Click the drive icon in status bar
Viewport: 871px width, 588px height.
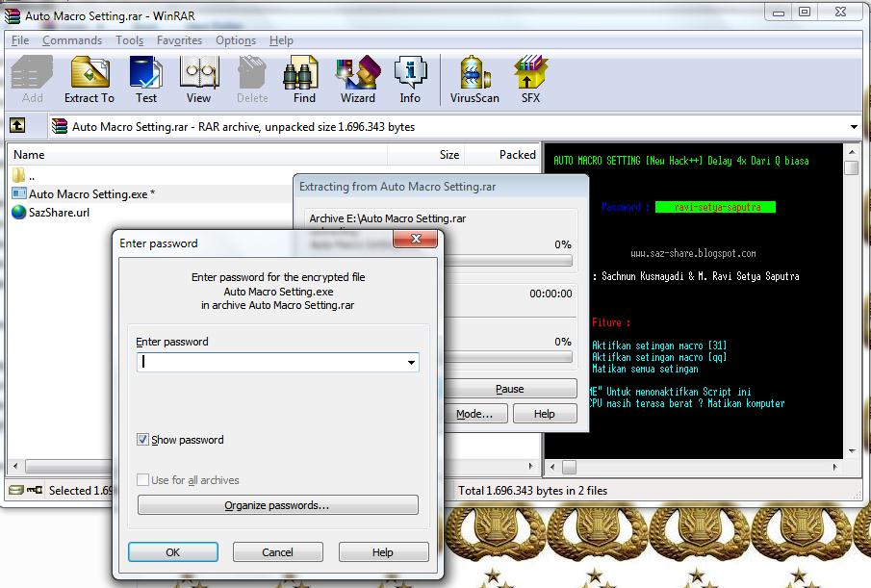coord(16,490)
